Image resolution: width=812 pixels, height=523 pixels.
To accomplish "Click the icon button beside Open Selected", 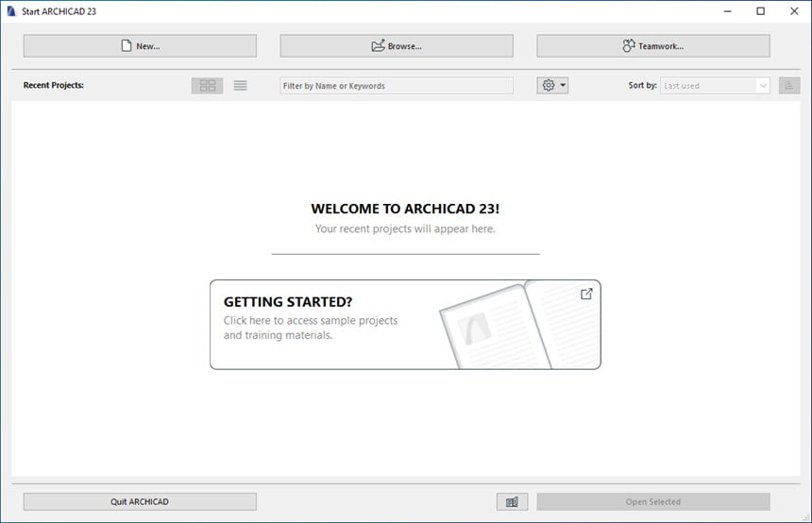I will coord(512,502).
